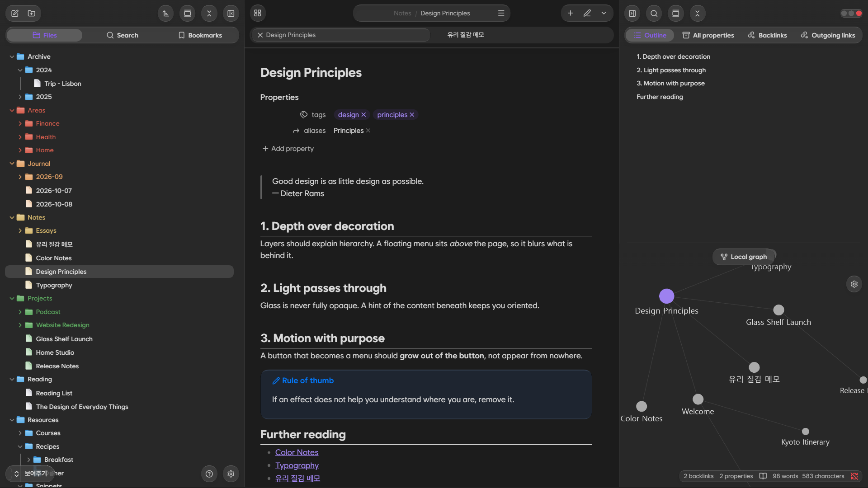The width and height of the screenshot is (868, 488).
Task: Expand the Finance folder
Action: 20,123
